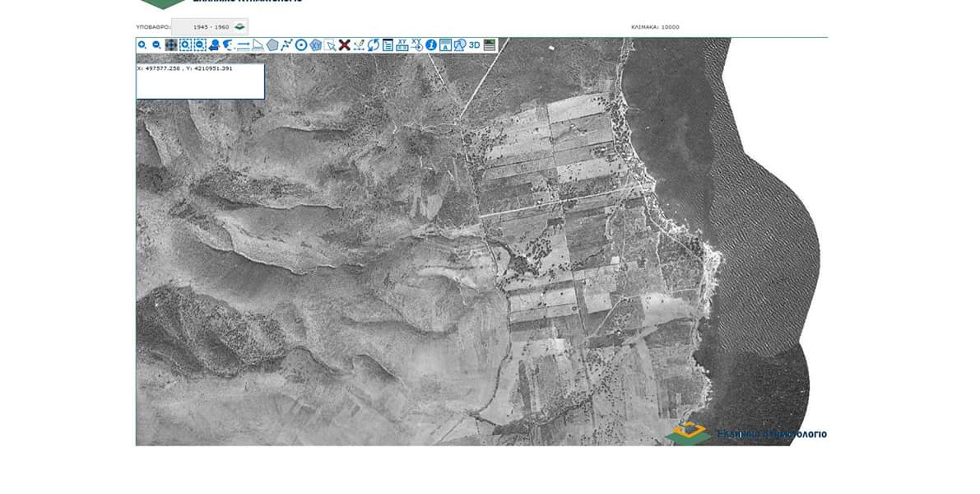Click the blue info identify icon

431,45
